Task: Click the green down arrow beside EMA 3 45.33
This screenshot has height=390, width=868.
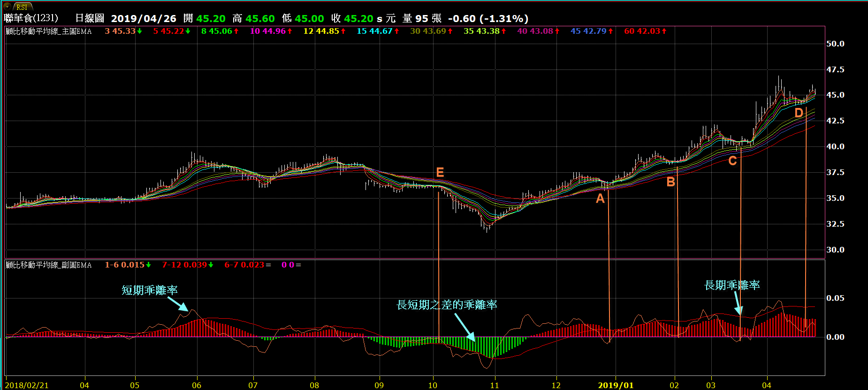Action: coord(139,31)
